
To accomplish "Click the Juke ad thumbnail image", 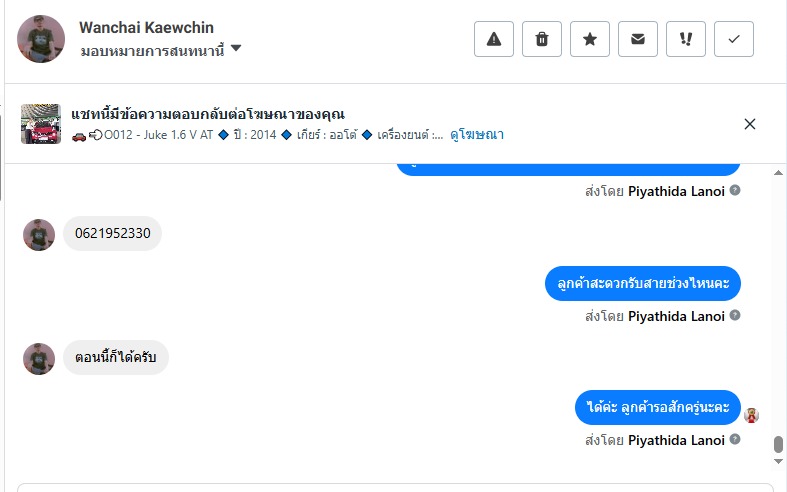I will pyautogui.click(x=41, y=124).
